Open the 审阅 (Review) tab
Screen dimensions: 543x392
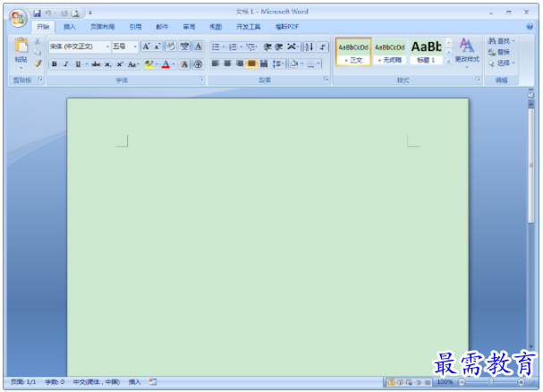(x=189, y=27)
